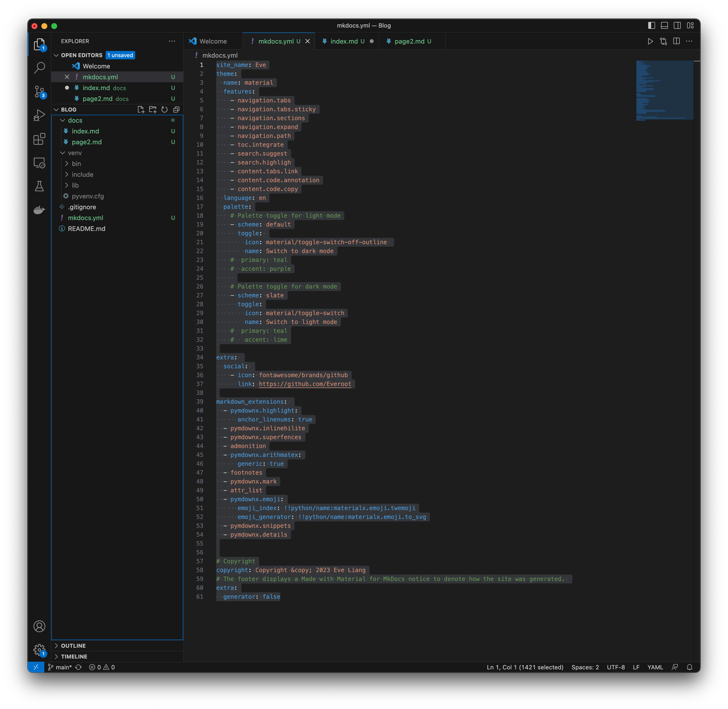Open the Docker view
The height and width of the screenshot is (709, 728).
(39, 210)
